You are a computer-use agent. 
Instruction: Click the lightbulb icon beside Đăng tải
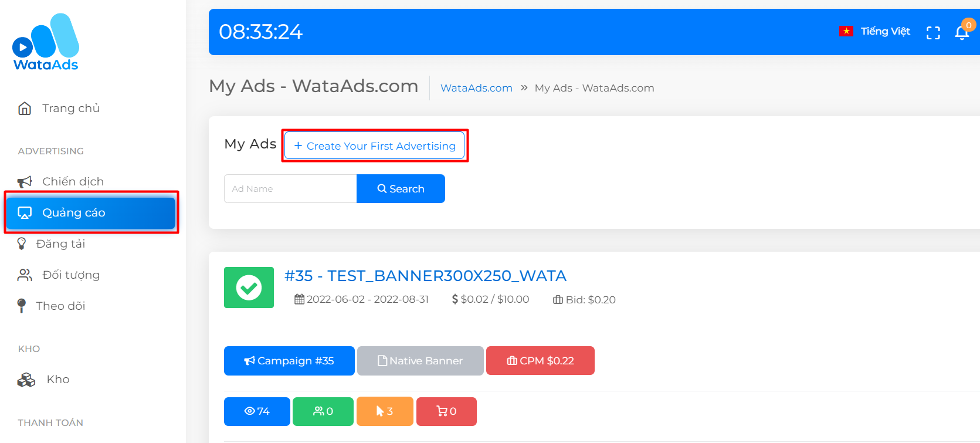22,244
